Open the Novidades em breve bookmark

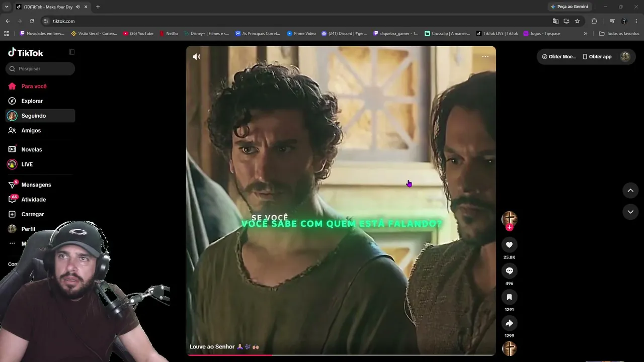pos(42,34)
